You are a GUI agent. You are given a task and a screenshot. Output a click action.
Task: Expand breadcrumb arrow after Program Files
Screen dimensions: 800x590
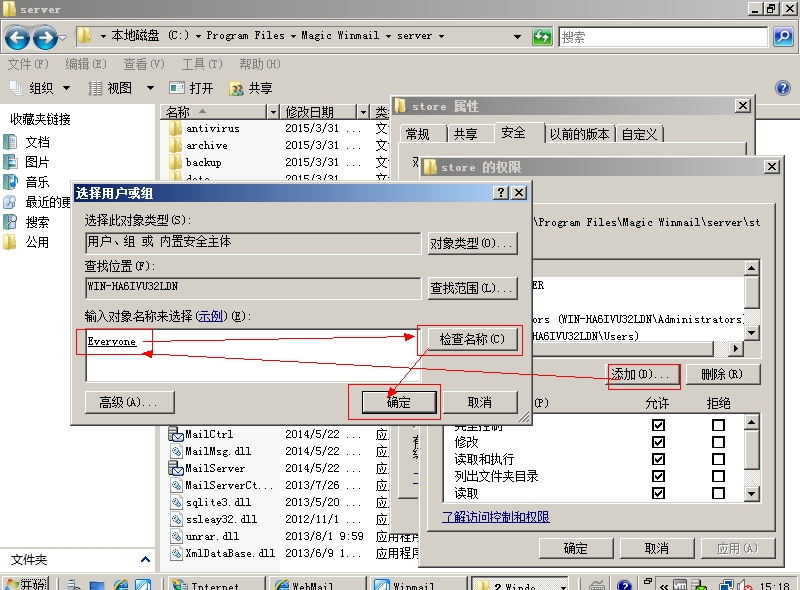(293, 36)
